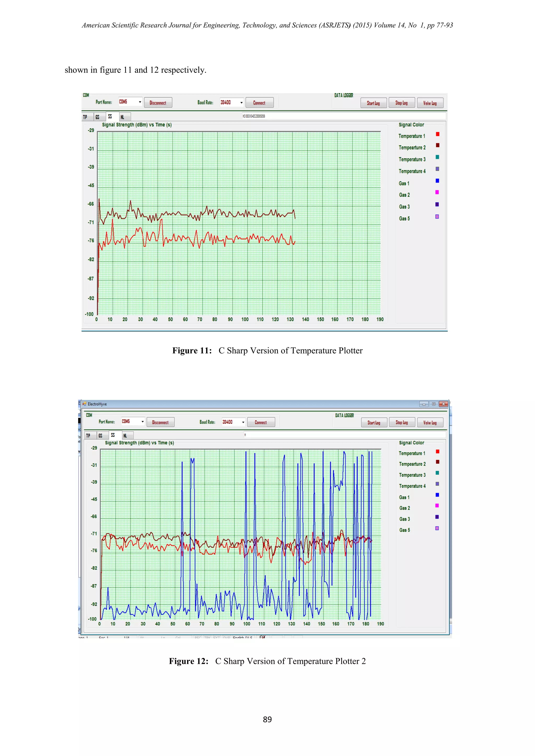The width and height of the screenshot is (535, 756).
Task: Click the teal Temperature 3 swatch in Figure 11
Action: tap(438, 157)
